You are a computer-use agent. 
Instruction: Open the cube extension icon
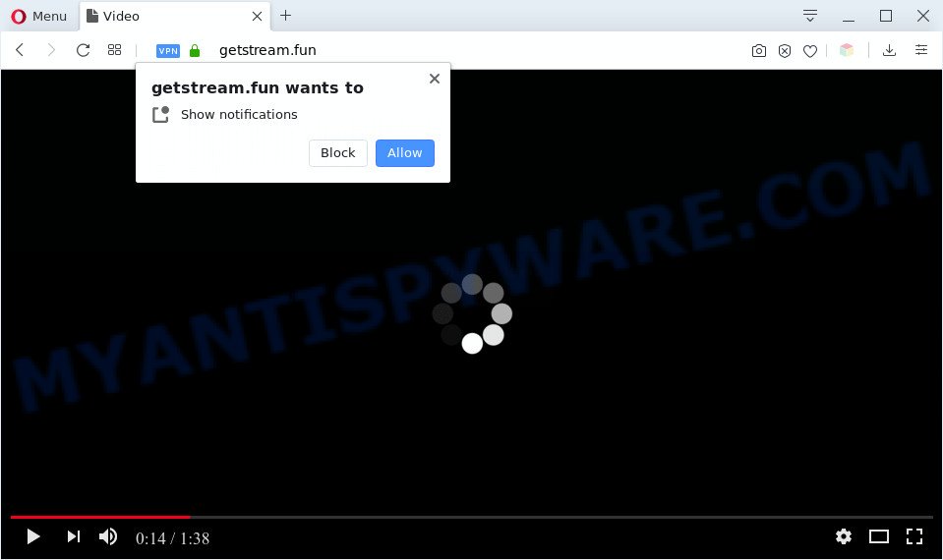(847, 50)
